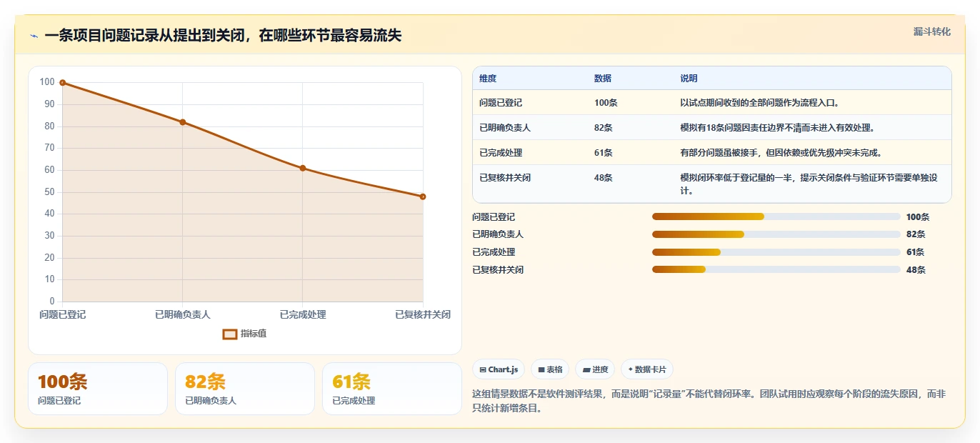The width and height of the screenshot is (980, 443).
Task: Click table cell 已明确负责人
Action: pos(505,128)
